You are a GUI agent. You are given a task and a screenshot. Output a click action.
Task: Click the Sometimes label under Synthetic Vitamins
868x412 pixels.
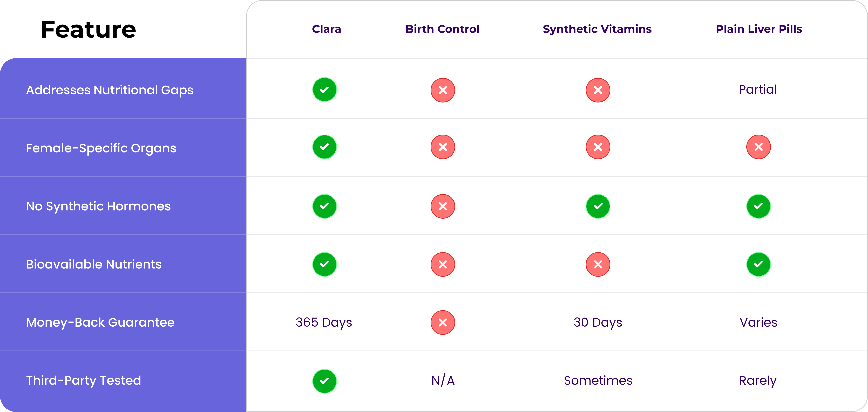click(598, 381)
